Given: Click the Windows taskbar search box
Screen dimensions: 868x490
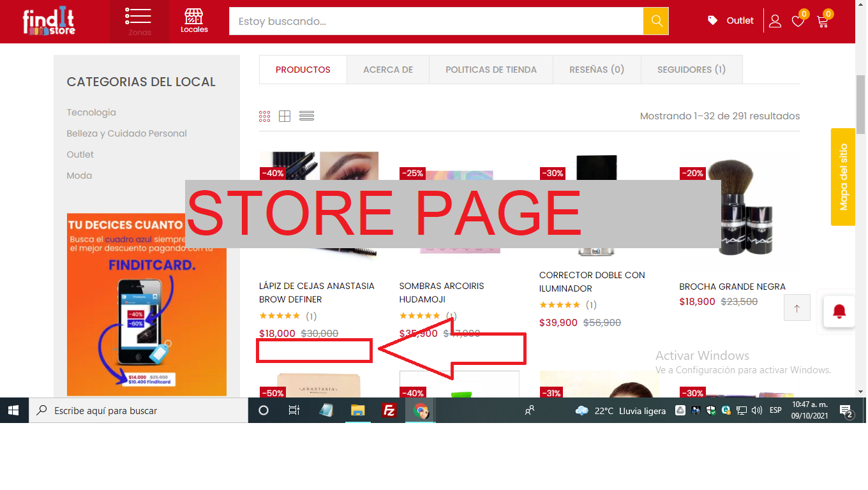Looking at the screenshot, I should (x=138, y=410).
